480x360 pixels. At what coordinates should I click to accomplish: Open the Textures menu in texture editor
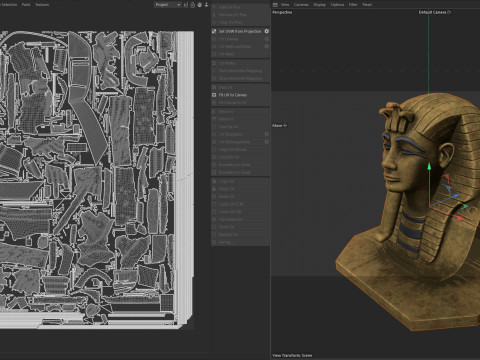(x=42, y=5)
